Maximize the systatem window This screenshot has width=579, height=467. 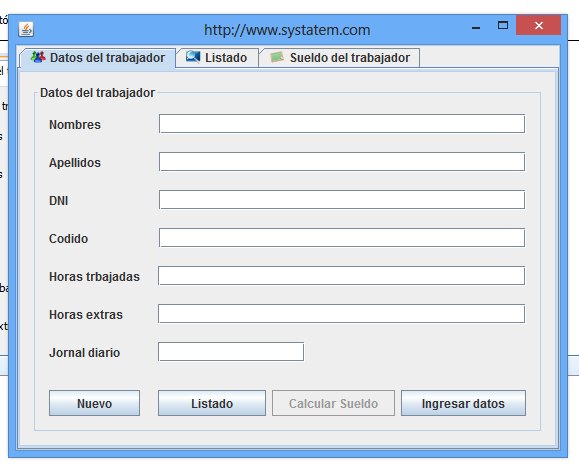(x=503, y=25)
